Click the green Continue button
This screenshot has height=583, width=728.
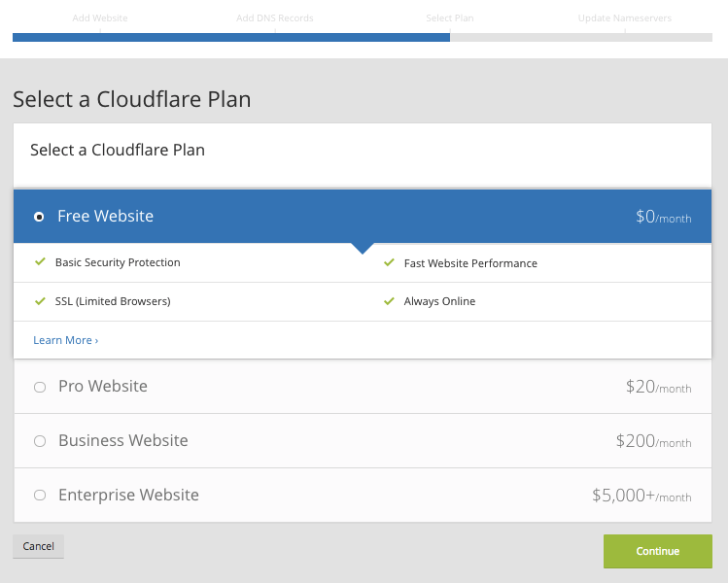(657, 551)
